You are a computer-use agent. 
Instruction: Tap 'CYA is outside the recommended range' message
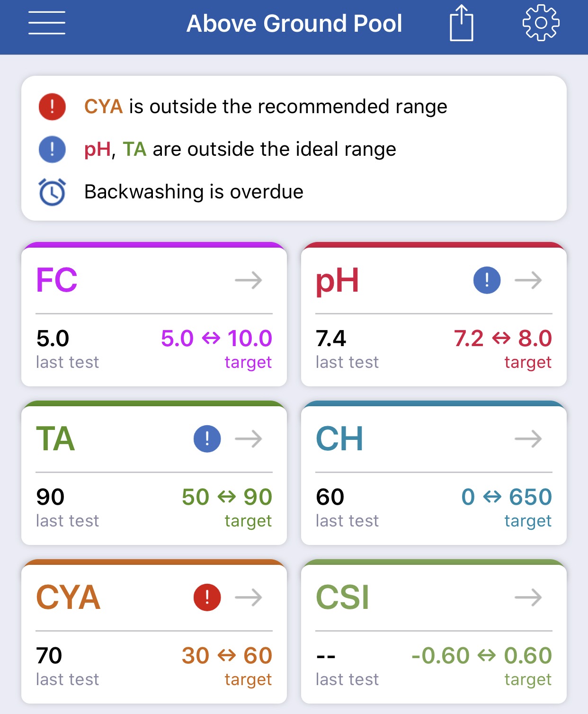[x=266, y=107]
